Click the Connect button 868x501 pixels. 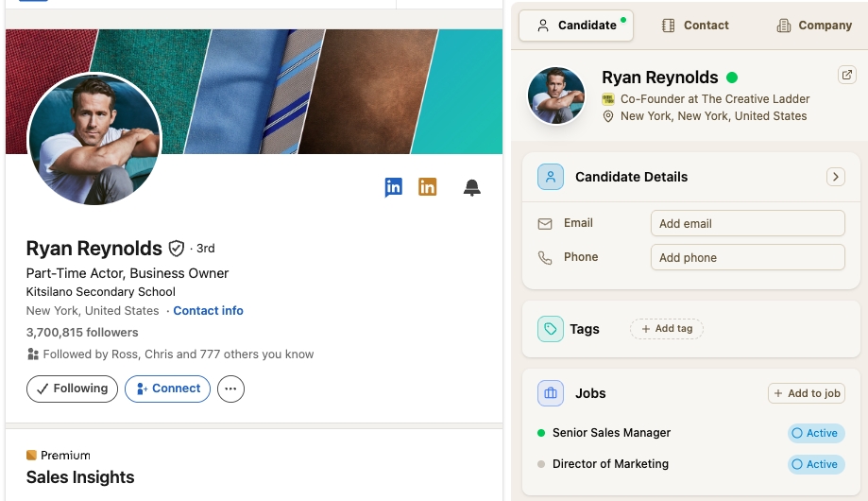coord(168,389)
